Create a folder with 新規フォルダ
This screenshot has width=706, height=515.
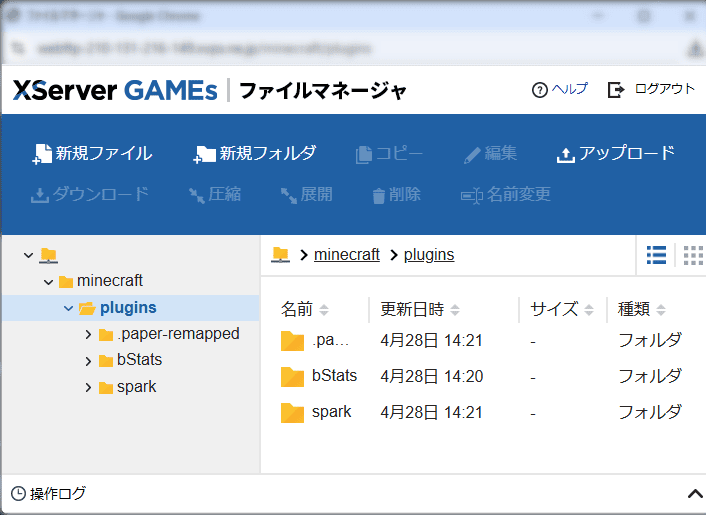pos(255,154)
